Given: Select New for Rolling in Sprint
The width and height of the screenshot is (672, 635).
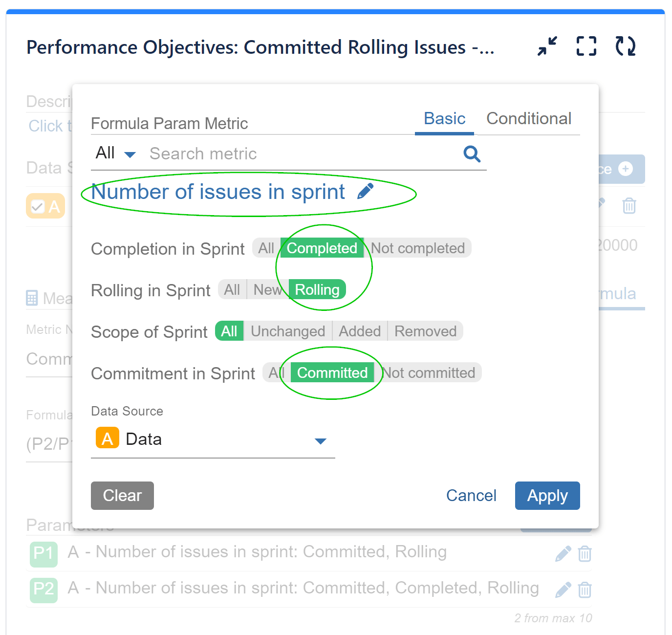Looking at the screenshot, I should 267,289.
